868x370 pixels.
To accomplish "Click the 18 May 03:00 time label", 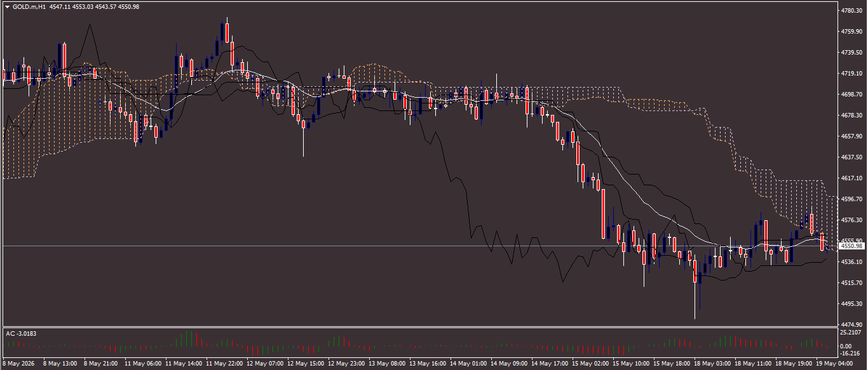I will pyautogui.click(x=712, y=364).
